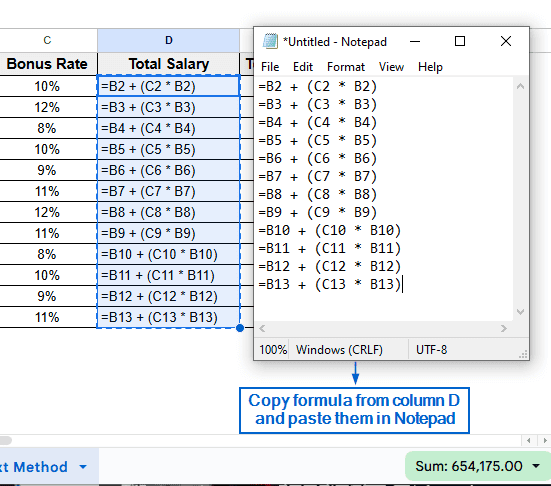This screenshot has width=551, height=486.
Task: Select cell with formula =B11 + (C11 * B11)
Action: [169, 276]
